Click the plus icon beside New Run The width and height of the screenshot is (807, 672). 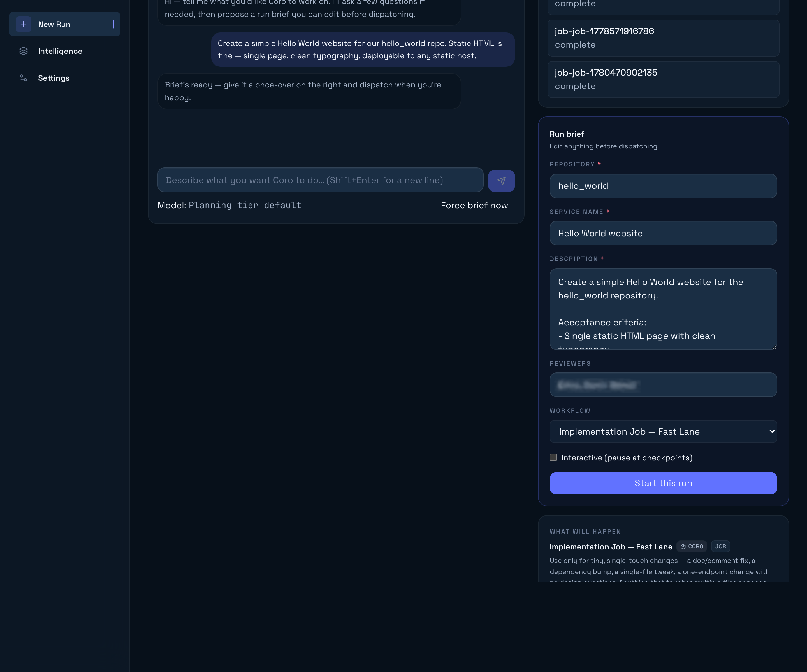click(24, 24)
